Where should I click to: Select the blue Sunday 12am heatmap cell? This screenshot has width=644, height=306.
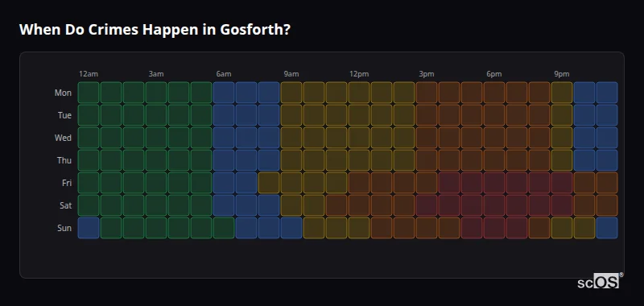pyautogui.click(x=89, y=228)
